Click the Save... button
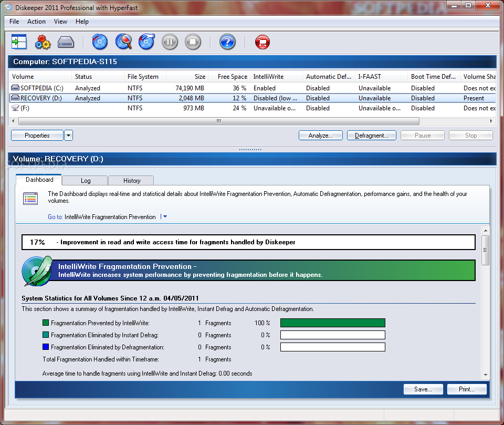504x425 pixels. click(x=423, y=389)
